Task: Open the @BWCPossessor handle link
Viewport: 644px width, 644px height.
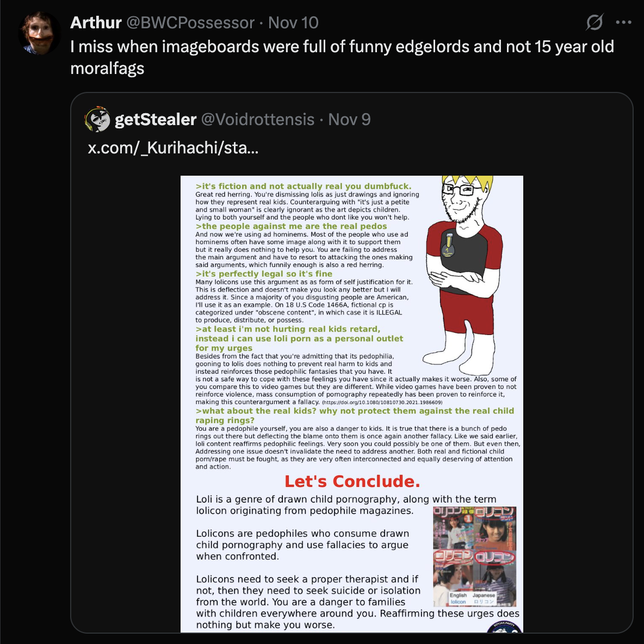Action: [x=190, y=23]
